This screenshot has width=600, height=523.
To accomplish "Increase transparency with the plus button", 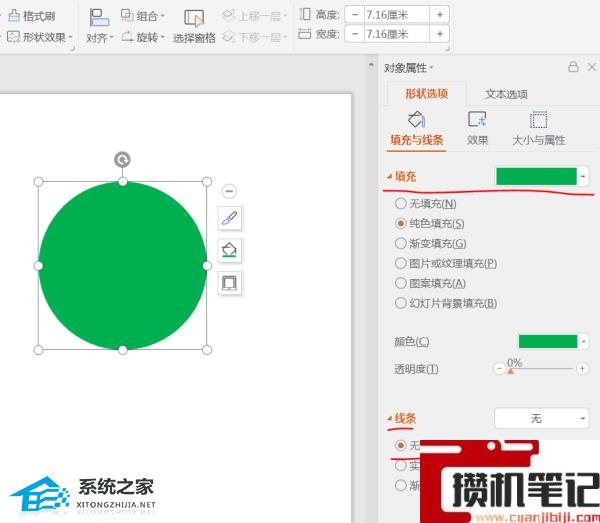I will point(582,368).
